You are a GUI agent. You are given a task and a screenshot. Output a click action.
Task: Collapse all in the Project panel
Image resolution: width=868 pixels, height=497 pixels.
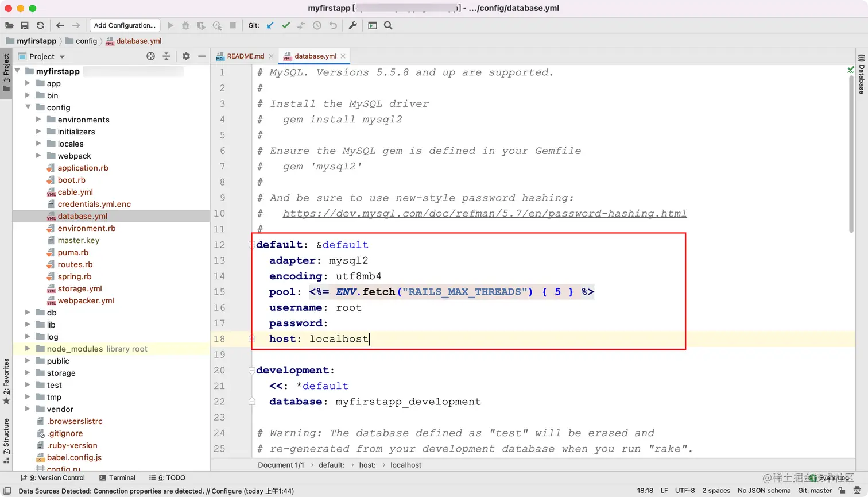pos(166,56)
